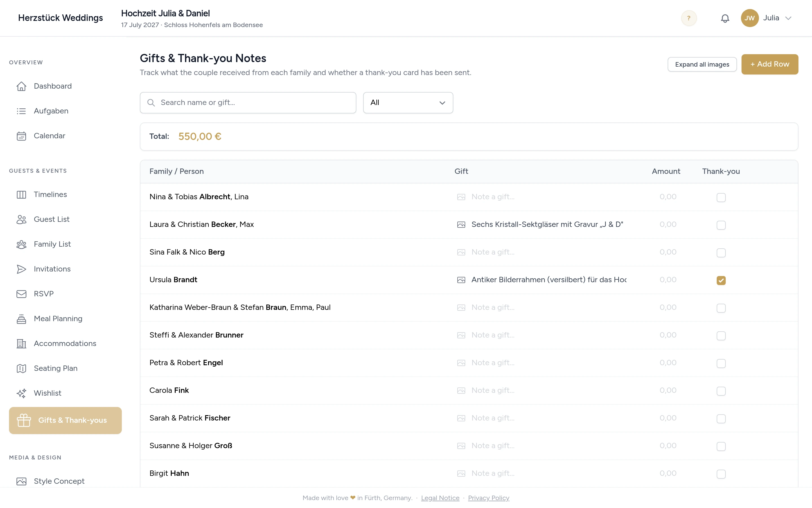Mark thank-you sent for Birgit Hahn
Image resolution: width=812 pixels, height=508 pixels.
[x=721, y=474]
